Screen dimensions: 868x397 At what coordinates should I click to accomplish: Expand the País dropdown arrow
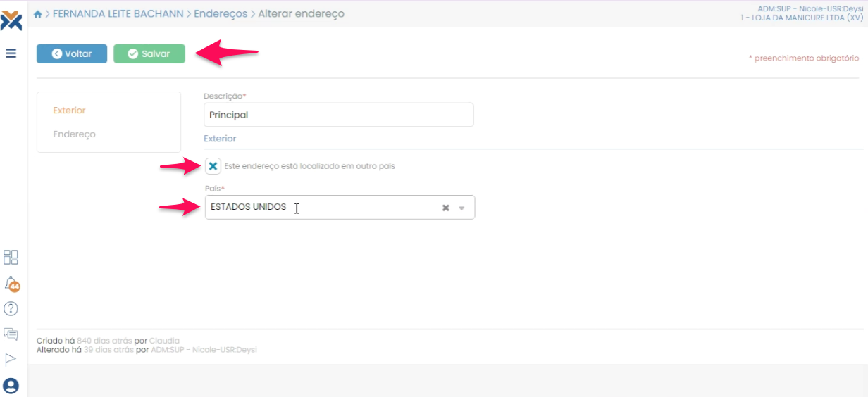[462, 208]
